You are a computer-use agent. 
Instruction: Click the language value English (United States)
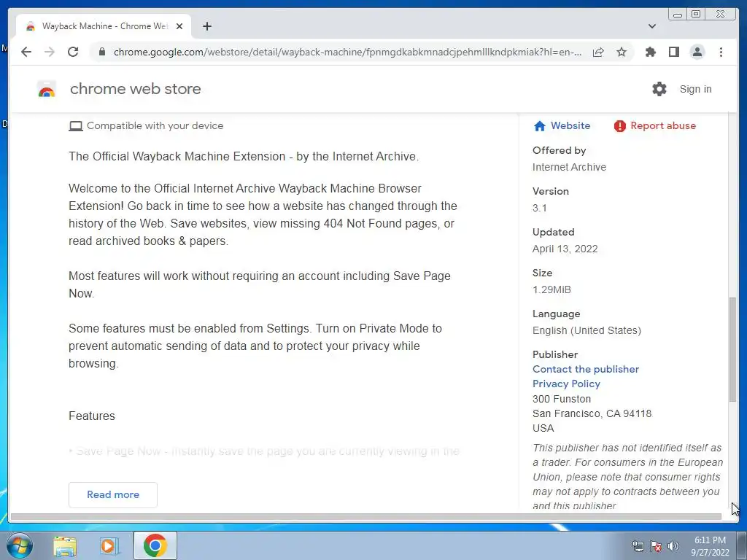tap(587, 330)
